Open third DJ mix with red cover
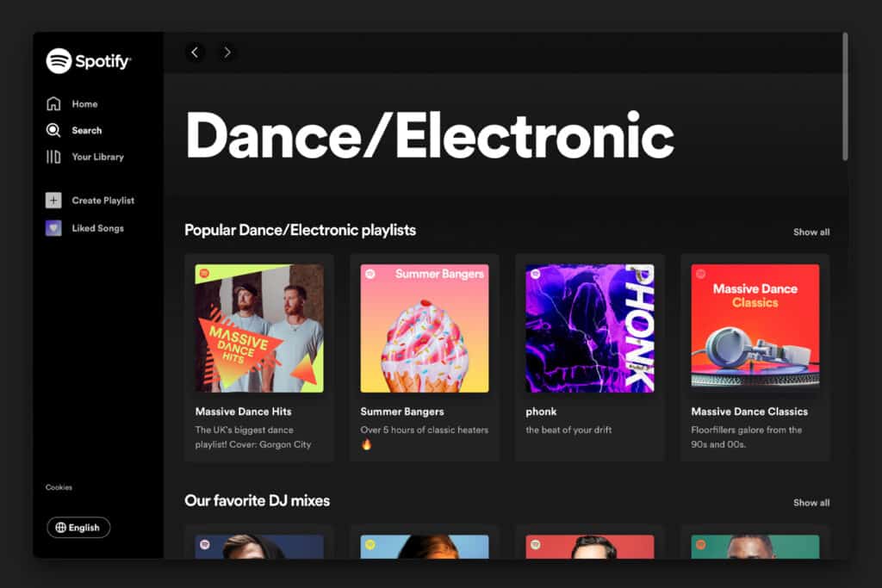Screen dimensions: 882x588 coord(590,547)
